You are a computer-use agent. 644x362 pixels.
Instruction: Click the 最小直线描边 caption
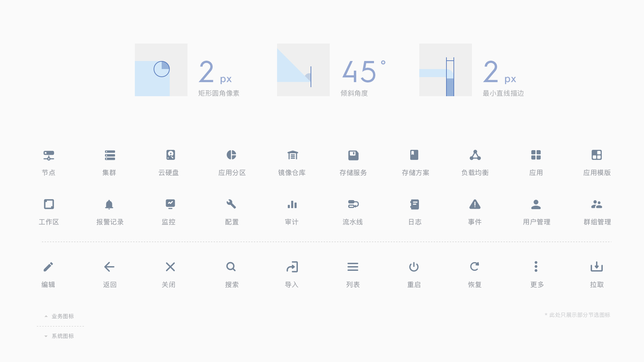(503, 93)
